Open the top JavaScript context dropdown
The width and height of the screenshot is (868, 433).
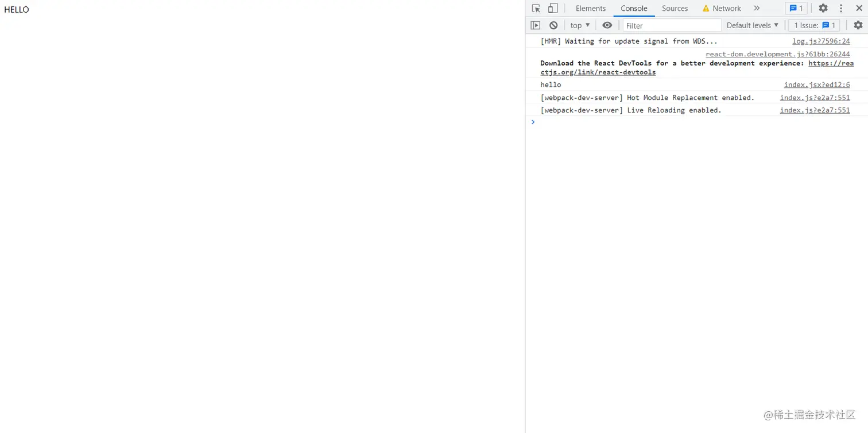(x=580, y=25)
